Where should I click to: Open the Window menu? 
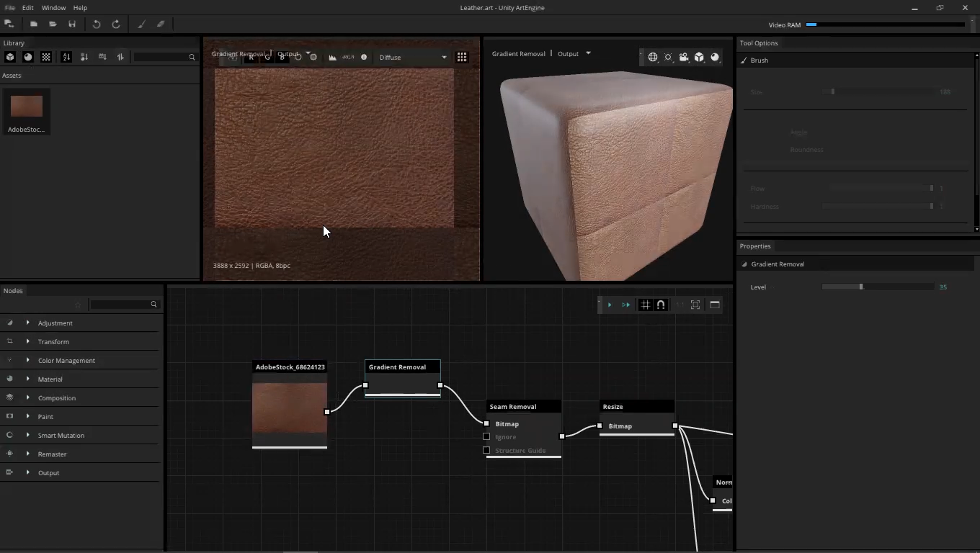coord(53,8)
